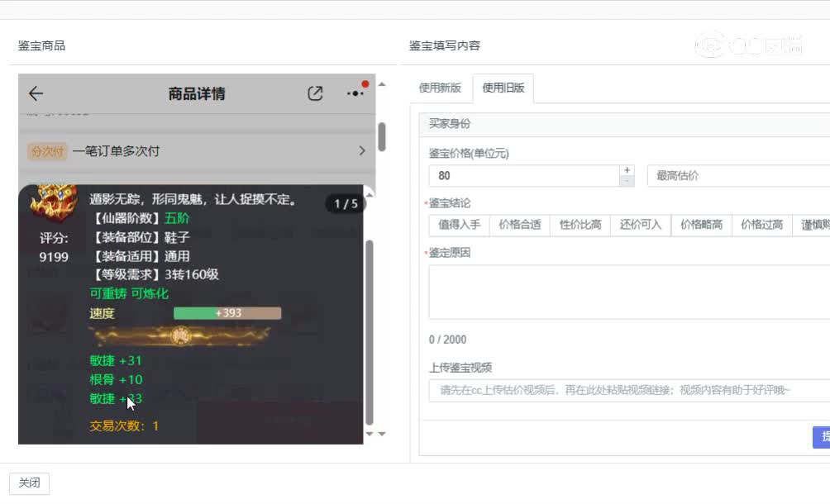Increase price with the plus stepper
Image resolution: width=830 pixels, height=504 pixels.
click(627, 170)
